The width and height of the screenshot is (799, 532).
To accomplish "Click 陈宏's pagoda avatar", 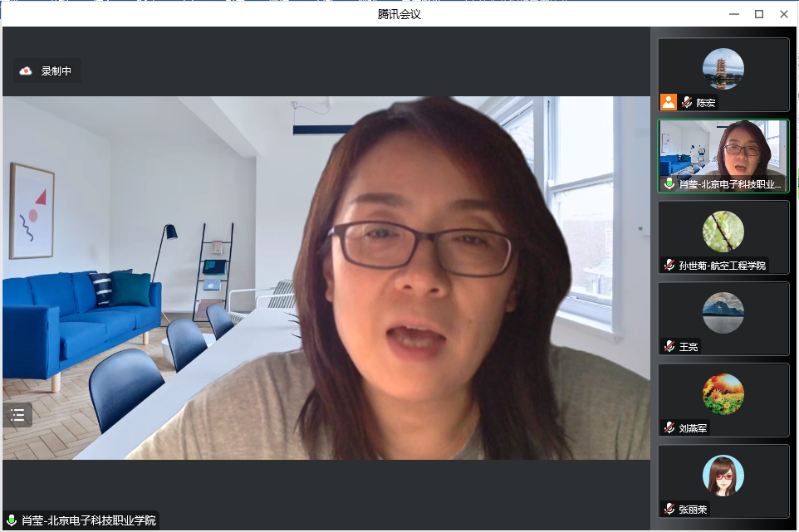I will tap(723, 69).
